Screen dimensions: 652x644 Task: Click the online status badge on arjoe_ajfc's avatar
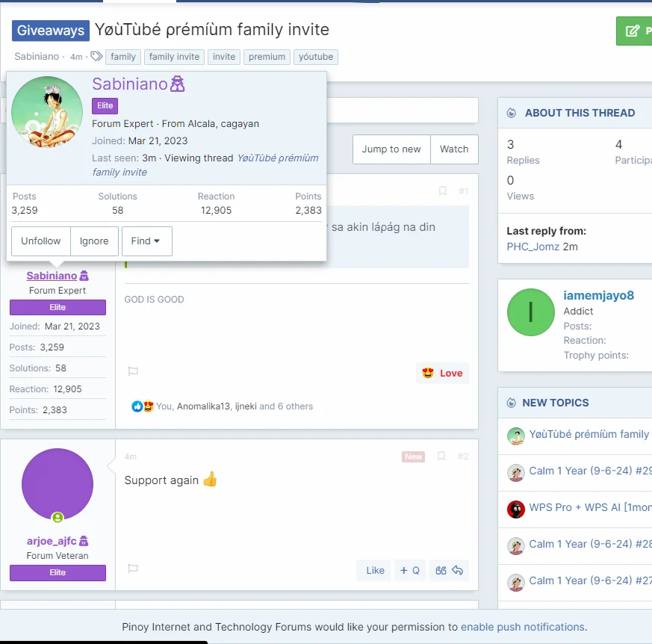(x=58, y=518)
